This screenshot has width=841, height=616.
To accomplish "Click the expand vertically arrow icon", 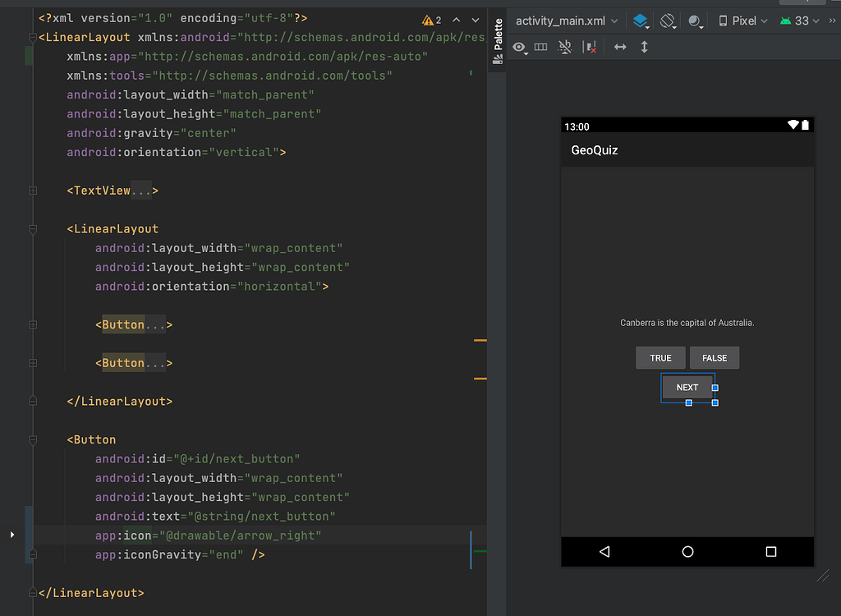I will (x=644, y=48).
